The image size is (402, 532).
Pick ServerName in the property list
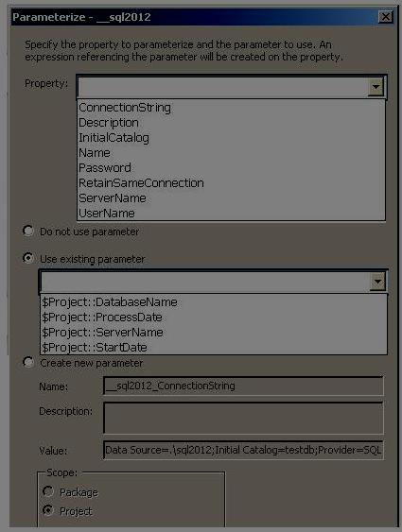click(x=231, y=198)
